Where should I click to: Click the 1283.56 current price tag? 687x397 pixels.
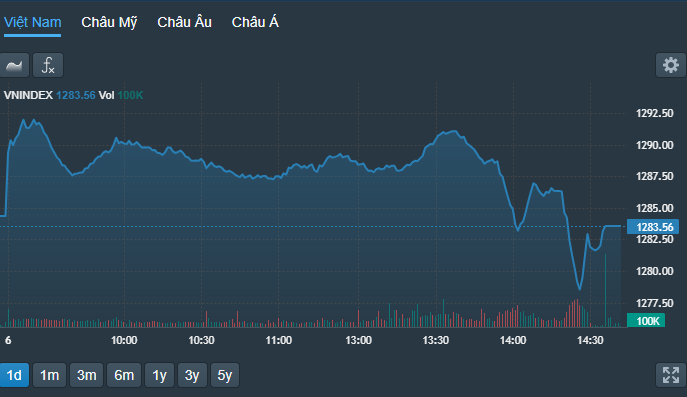pyautogui.click(x=653, y=227)
